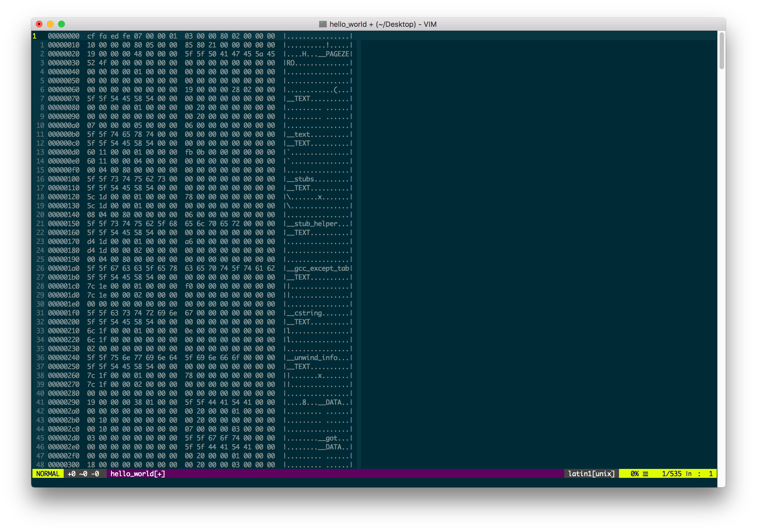Click the document icon in the title bar

point(322,24)
